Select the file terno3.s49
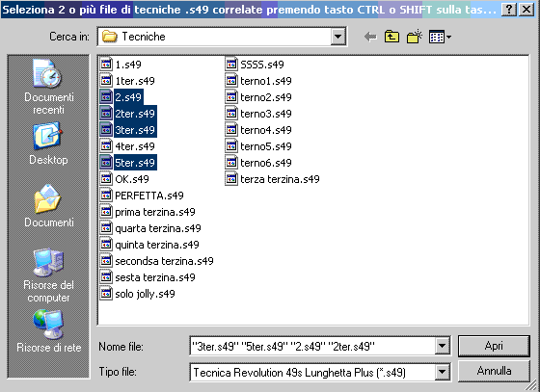This screenshot has width=540, height=392. [258, 114]
